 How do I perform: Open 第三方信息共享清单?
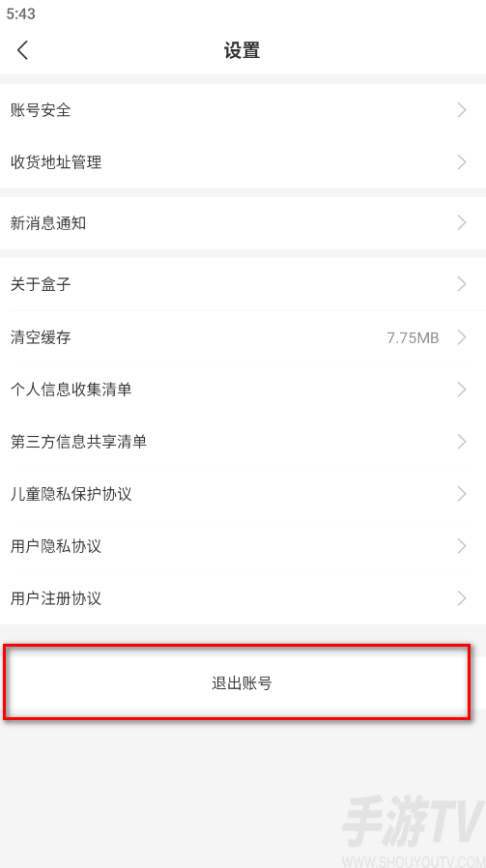coord(243,441)
